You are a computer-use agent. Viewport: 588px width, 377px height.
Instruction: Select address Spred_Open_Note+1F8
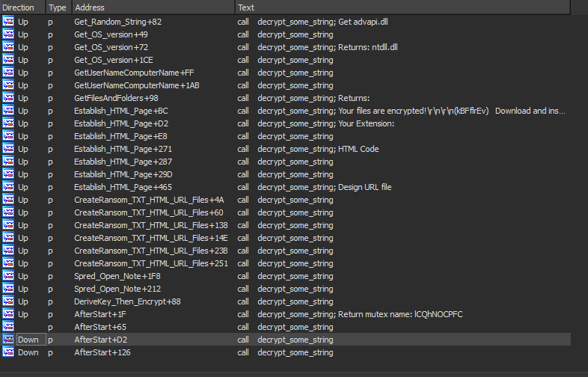[117, 276]
